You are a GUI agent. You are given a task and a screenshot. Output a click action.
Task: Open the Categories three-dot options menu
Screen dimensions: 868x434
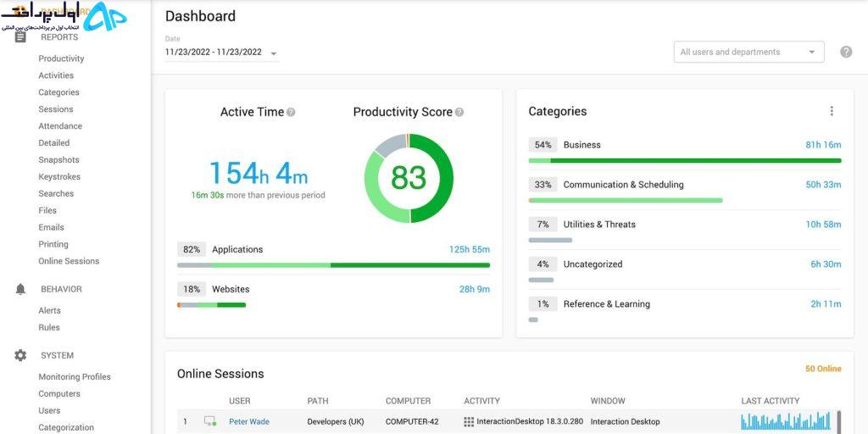(x=832, y=111)
